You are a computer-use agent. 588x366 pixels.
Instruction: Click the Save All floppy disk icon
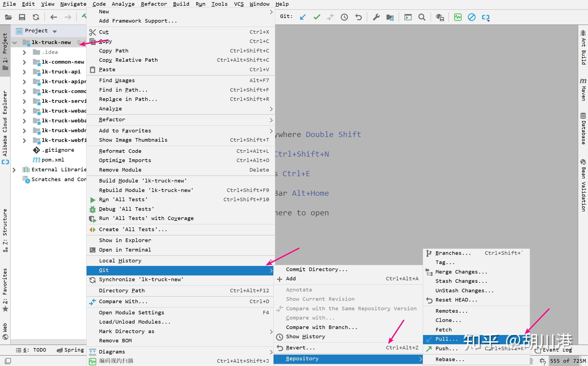[22, 17]
